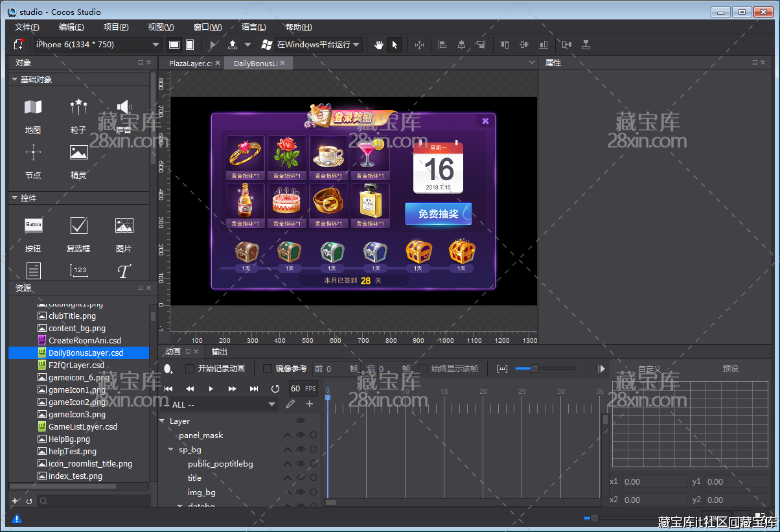Image resolution: width=780 pixels, height=532 pixels.
Task: Add the Map object icon
Action: click(33, 108)
